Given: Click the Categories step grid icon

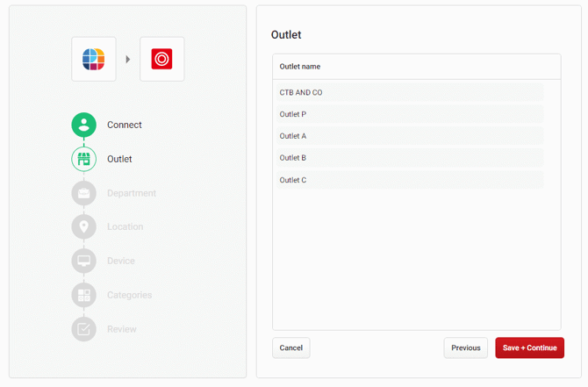Looking at the screenshot, I should [x=83, y=295].
